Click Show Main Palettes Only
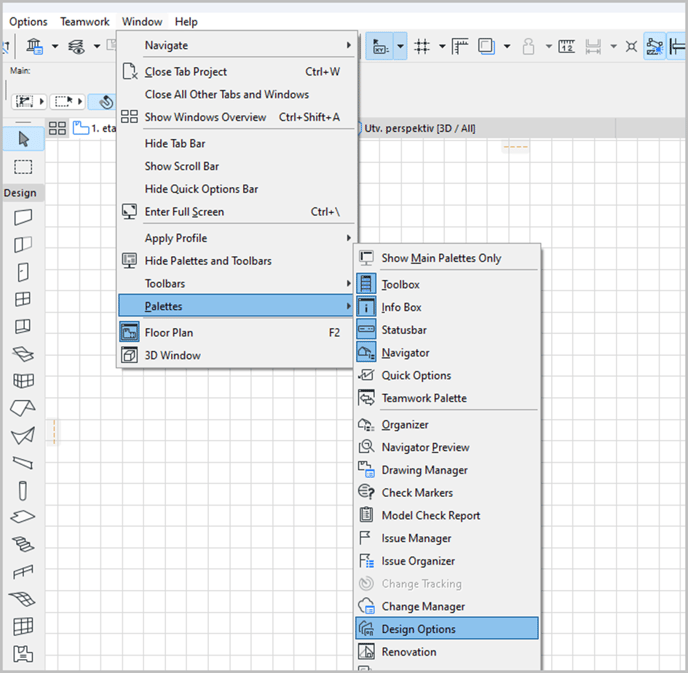 447,258
